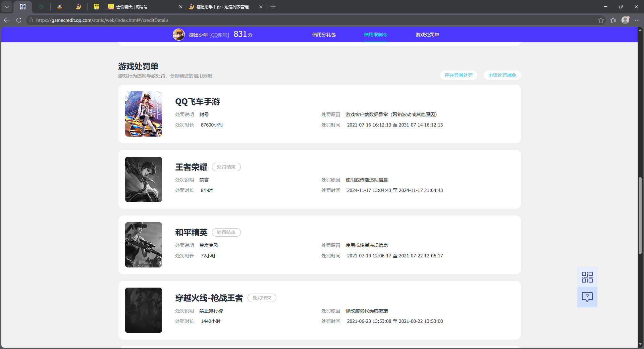Open the favorites list icon
Viewport: 644px width, 349px height.
pyautogui.click(x=613, y=20)
